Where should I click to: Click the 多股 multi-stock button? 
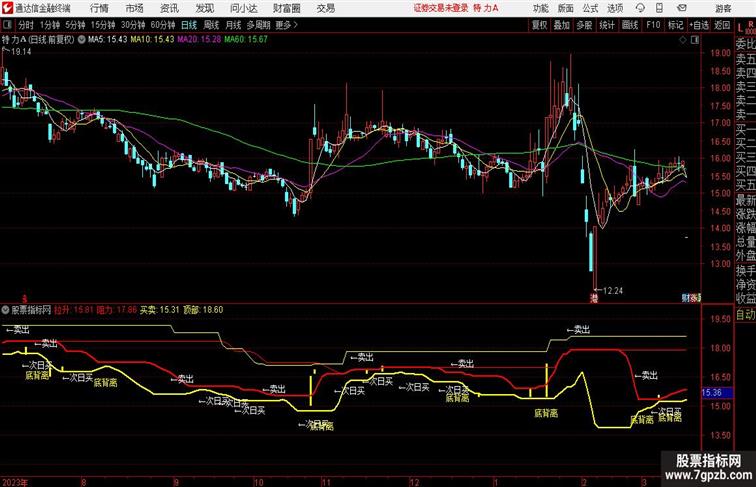584,25
